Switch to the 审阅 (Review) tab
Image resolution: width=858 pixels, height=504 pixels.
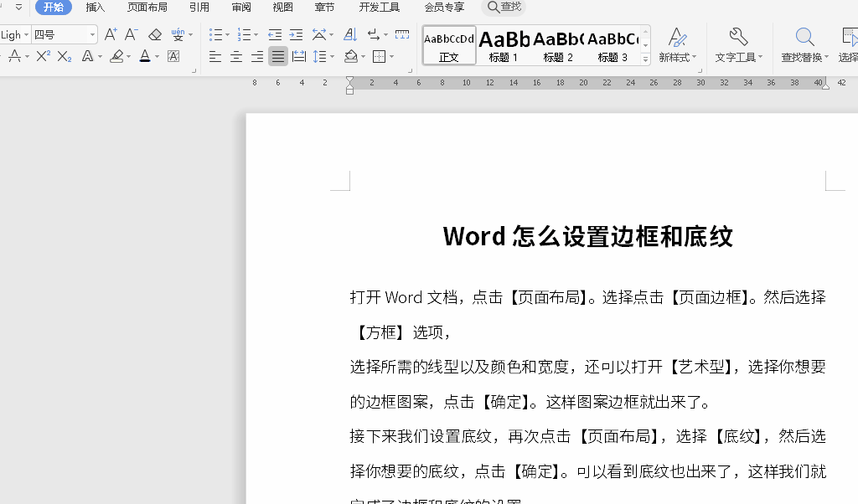(241, 7)
